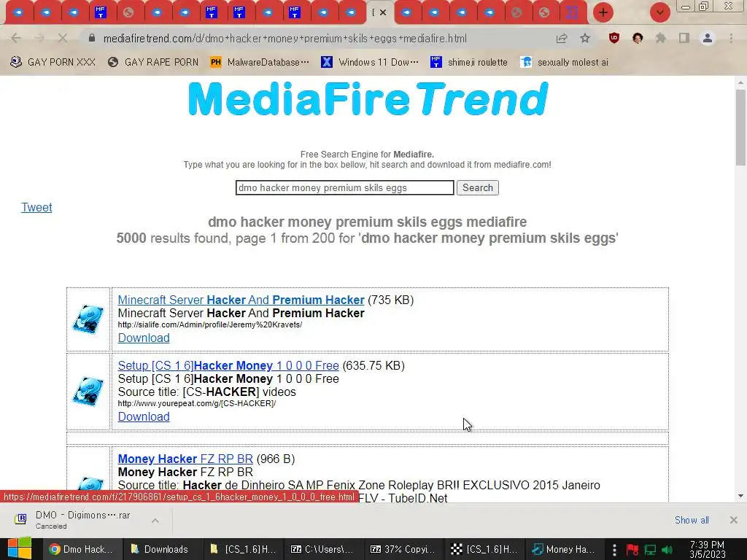
Task: Click the page scrollbar down arrow
Action: 740,496
